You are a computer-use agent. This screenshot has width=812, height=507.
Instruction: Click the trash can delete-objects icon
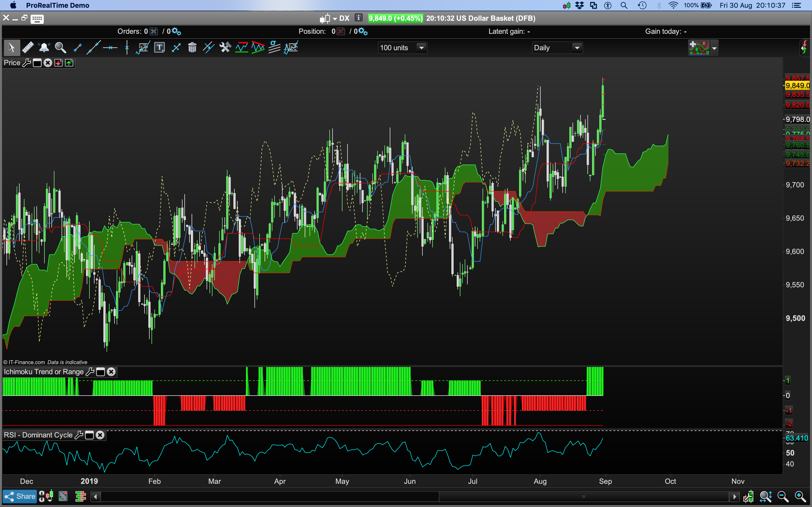[192, 48]
